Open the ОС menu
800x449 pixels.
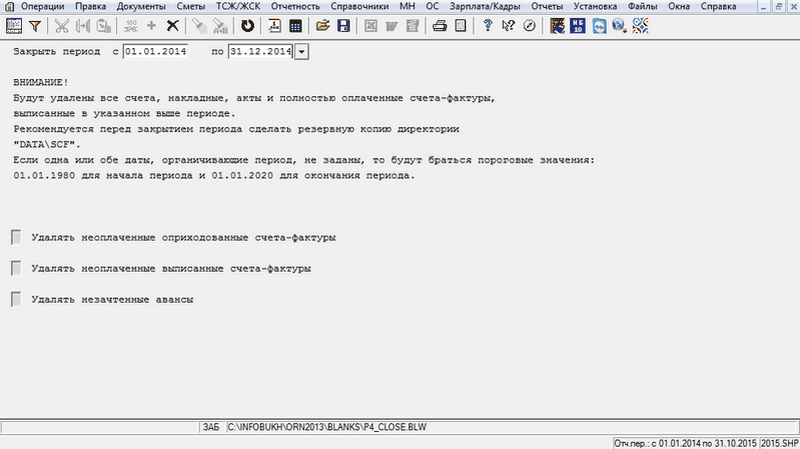(x=432, y=7)
